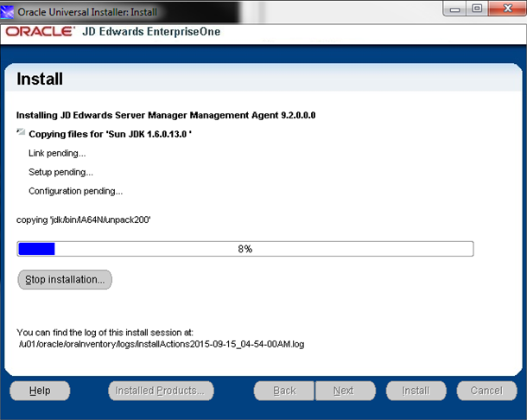The height and width of the screenshot is (420, 527).
Task: Click the copying 'jdk/bin/IA64N/unpack200' text
Action: [x=83, y=220]
